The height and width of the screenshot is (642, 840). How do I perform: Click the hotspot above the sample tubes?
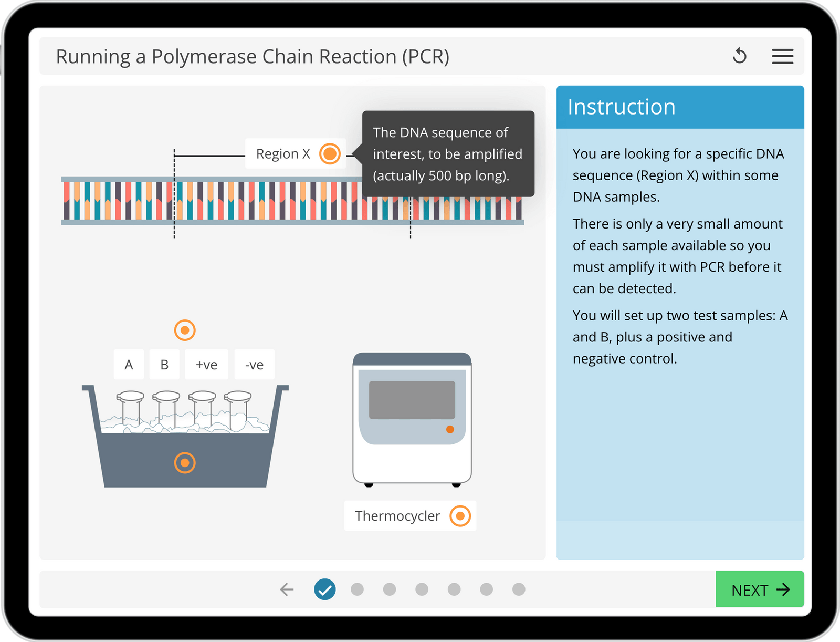pyautogui.click(x=185, y=330)
